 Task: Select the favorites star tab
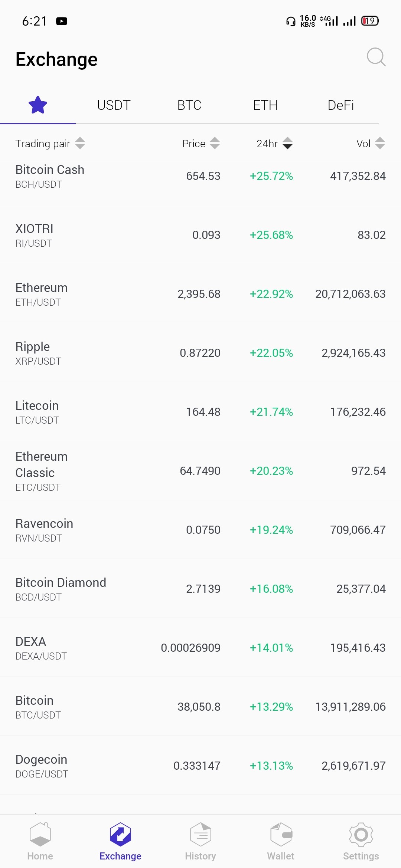tap(38, 105)
